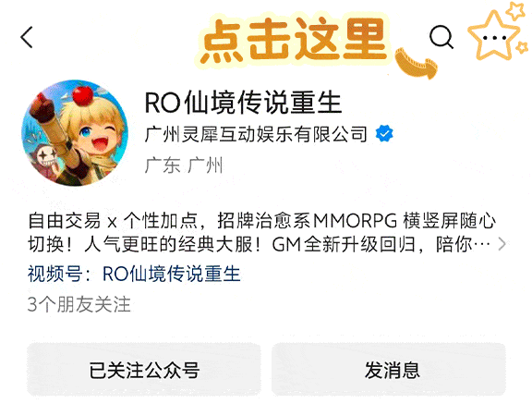Screen dimensions: 532x416
Task: Click the description line starting 自由交易
Action: click(x=261, y=221)
